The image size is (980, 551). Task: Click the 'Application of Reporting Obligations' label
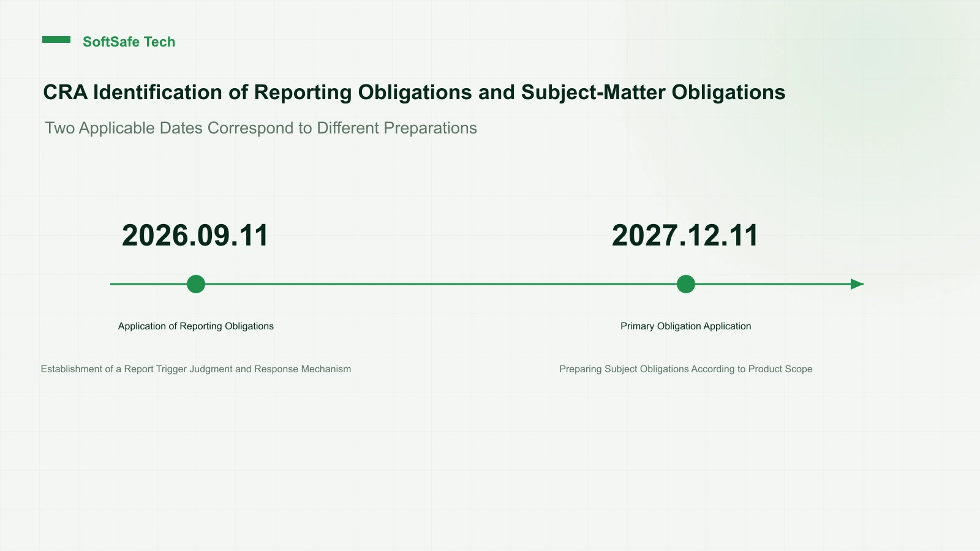pos(196,326)
